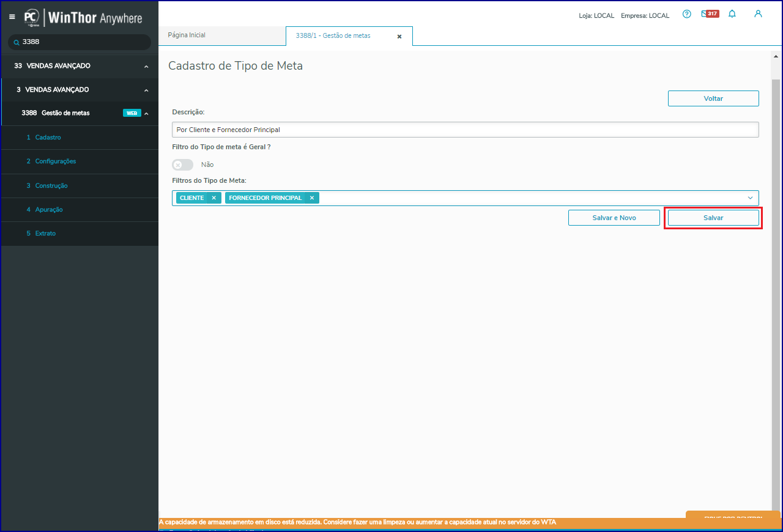Click the Voltar button
This screenshot has width=783, height=532.
[x=713, y=98]
